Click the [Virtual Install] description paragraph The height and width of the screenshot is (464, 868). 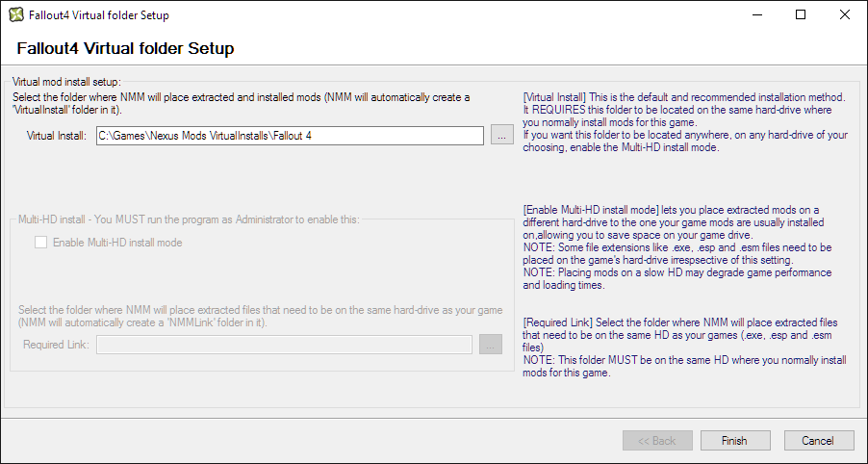tap(685, 122)
